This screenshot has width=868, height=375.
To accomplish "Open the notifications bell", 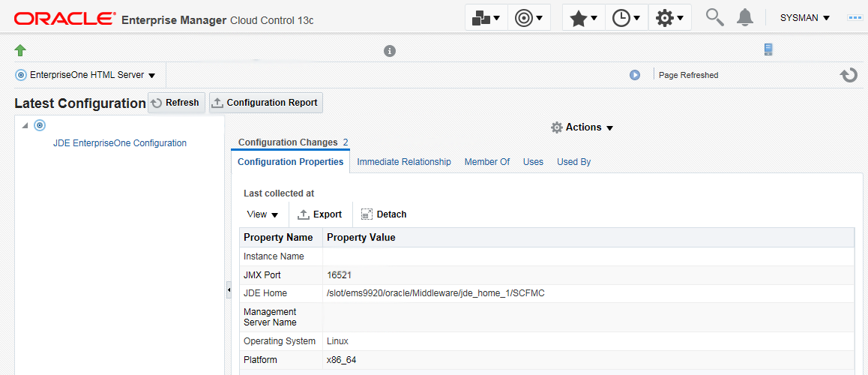I will point(745,17).
